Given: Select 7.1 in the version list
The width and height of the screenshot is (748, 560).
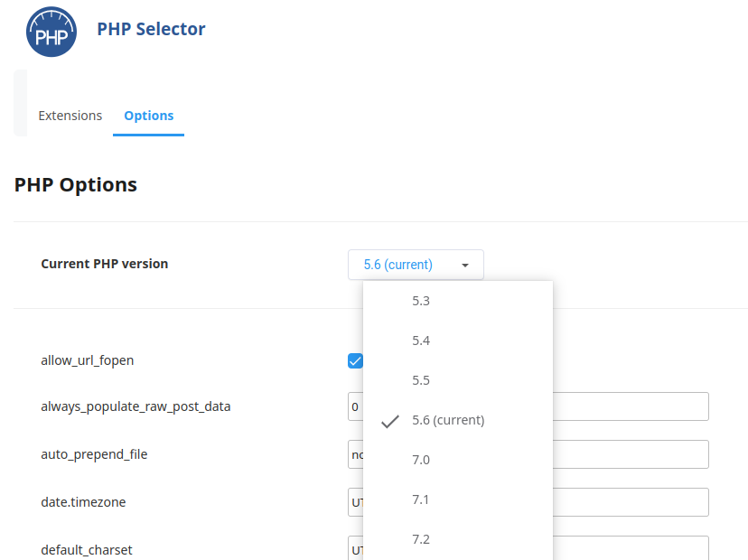Looking at the screenshot, I should tap(421, 499).
